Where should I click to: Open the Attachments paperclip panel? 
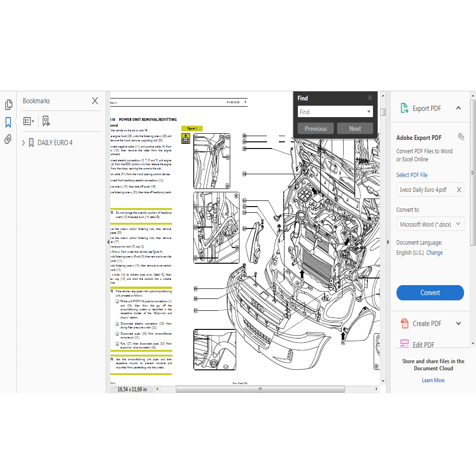click(8, 139)
